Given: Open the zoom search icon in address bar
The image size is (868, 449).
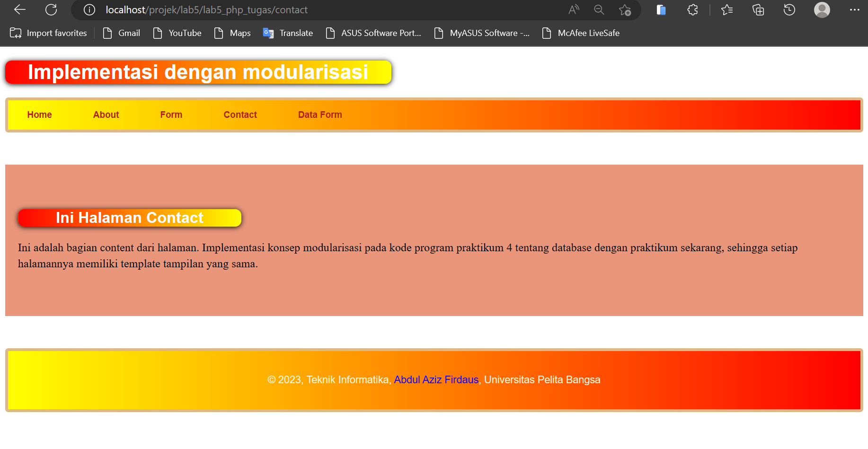Looking at the screenshot, I should tap(599, 9).
